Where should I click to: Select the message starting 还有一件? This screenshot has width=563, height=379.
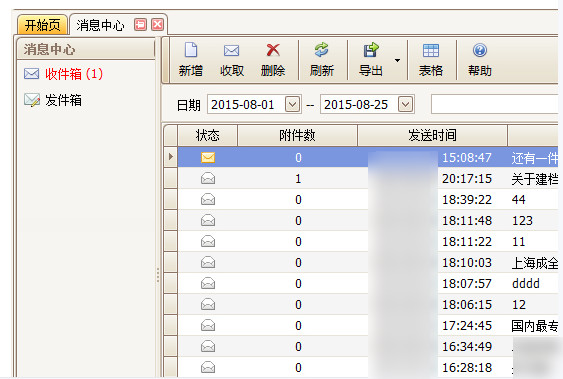point(535,158)
